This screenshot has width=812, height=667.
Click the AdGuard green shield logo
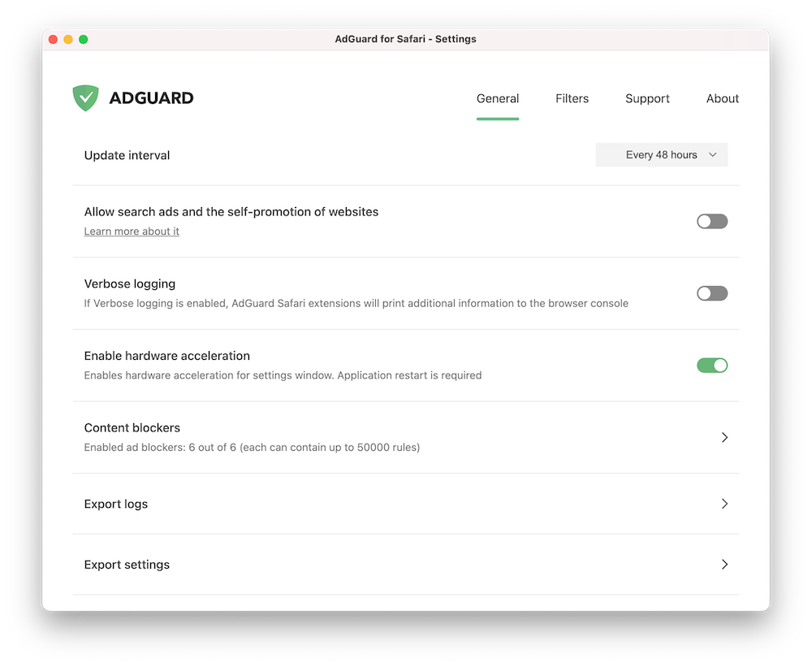(x=85, y=98)
